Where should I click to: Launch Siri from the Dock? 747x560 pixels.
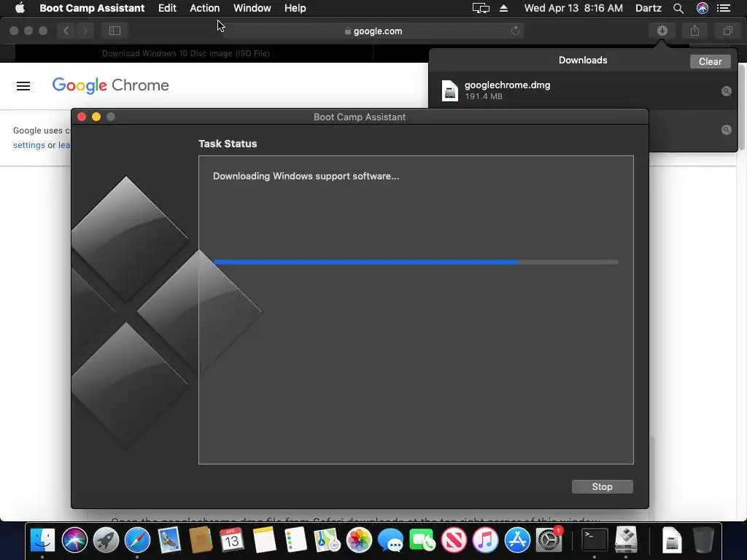(74, 540)
